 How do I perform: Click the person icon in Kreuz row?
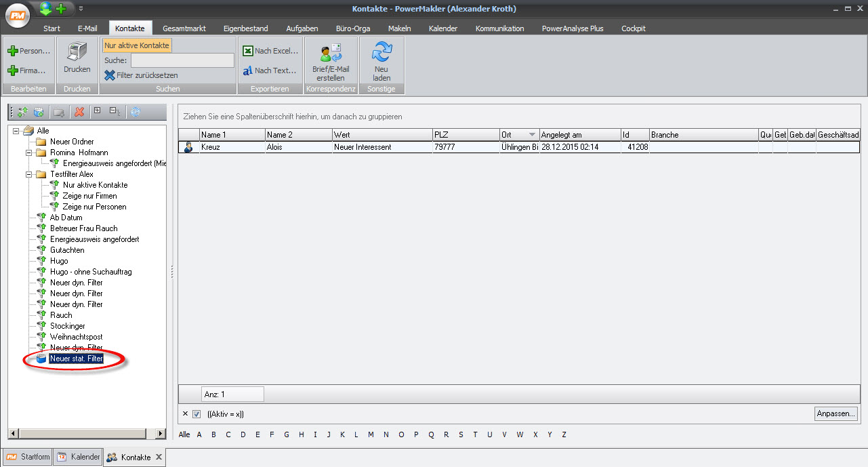[x=189, y=147]
